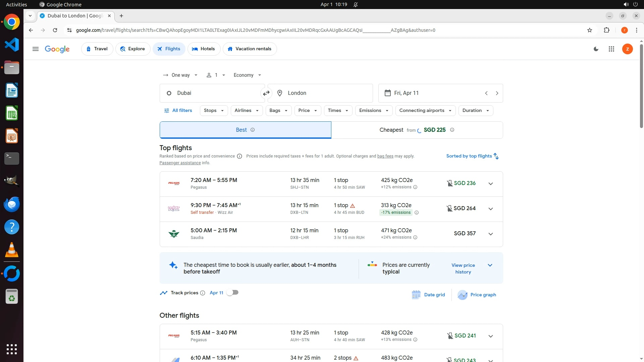The image size is (644, 362).
Task: Swap origin and destination cities
Action: (x=266, y=93)
